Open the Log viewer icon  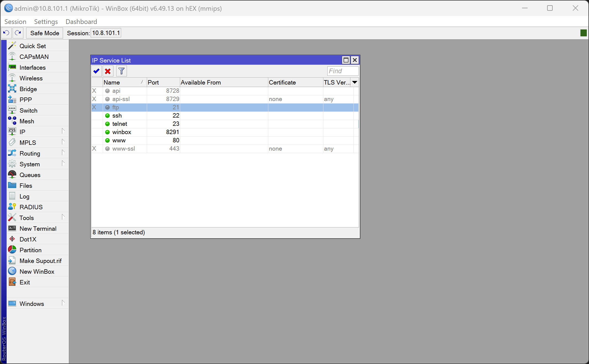tap(12, 196)
